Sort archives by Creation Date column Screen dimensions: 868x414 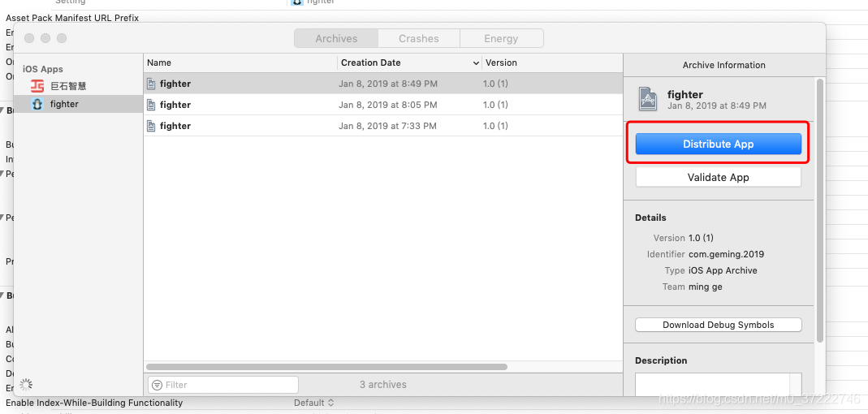point(410,63)
